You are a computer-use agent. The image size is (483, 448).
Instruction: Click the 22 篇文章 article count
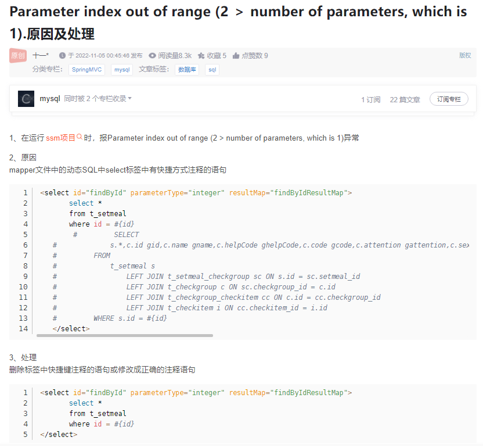coord(405,99)
